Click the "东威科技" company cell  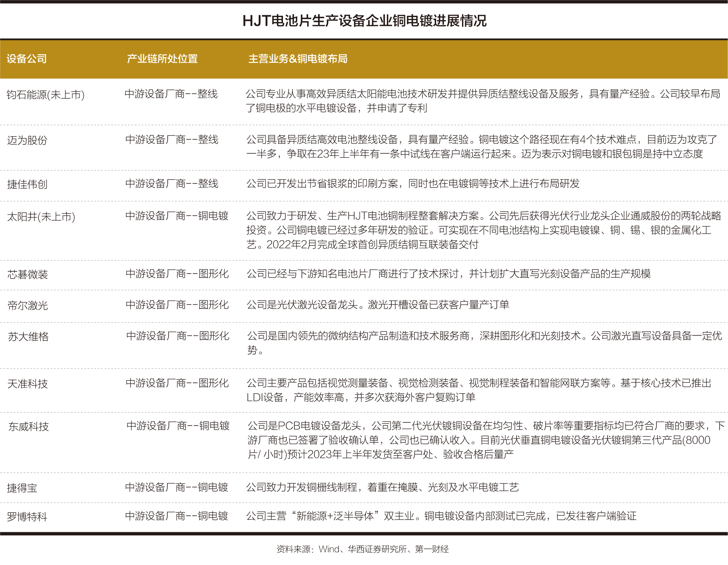(x=28, y=427)
